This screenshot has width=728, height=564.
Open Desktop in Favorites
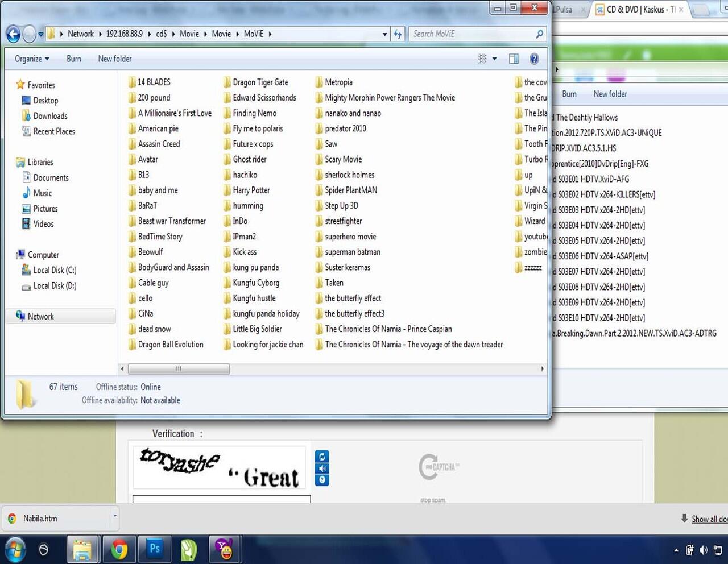(40, 101)
